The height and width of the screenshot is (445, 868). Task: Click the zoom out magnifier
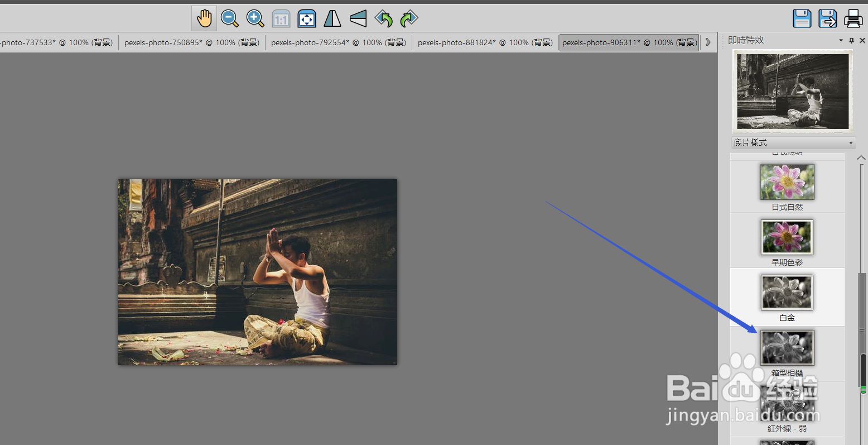coord(230,18)
